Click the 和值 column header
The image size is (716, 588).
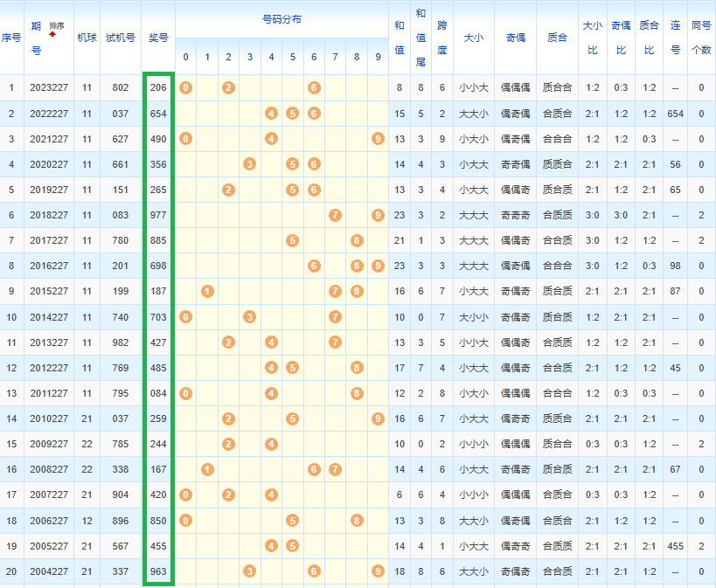click(x=400, y=38)
